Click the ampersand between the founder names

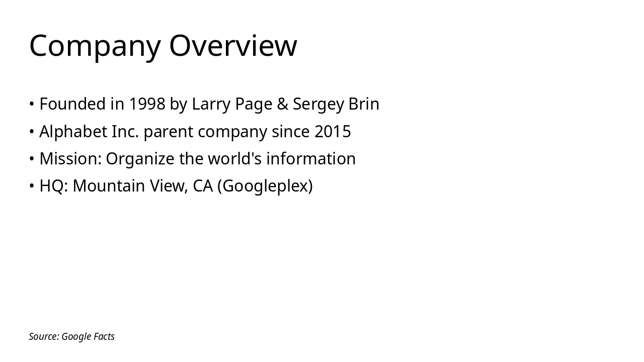tap(282, 104)
